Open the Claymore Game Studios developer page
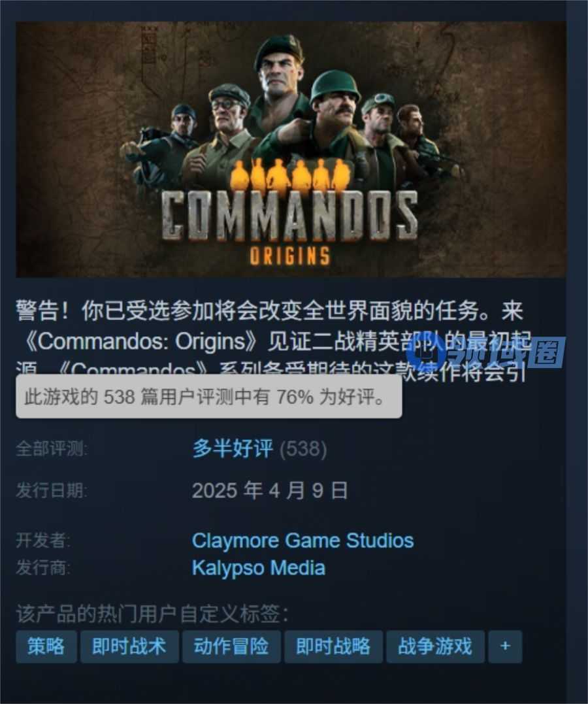Viewport: 588px width, 704px height. coord(302,541)
